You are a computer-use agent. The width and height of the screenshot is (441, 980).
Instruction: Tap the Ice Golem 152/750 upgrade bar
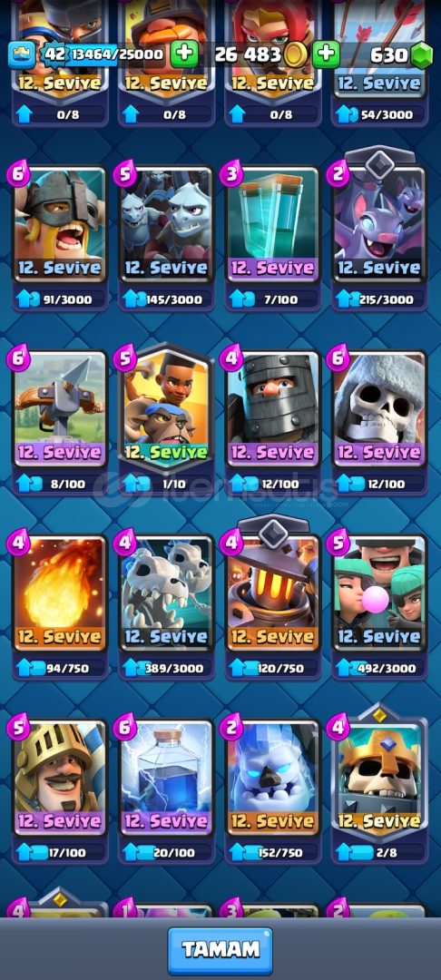[273, 852]
